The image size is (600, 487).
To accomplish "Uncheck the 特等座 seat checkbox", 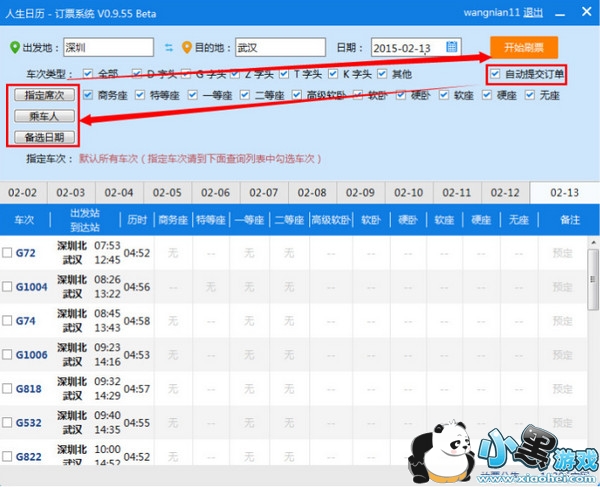I will 140,95.
